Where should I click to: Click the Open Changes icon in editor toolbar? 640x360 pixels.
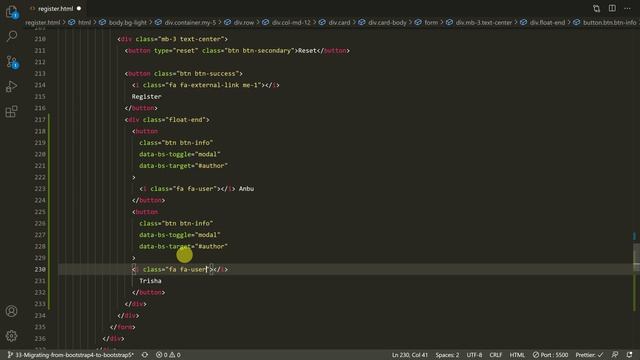coord(596,8)
